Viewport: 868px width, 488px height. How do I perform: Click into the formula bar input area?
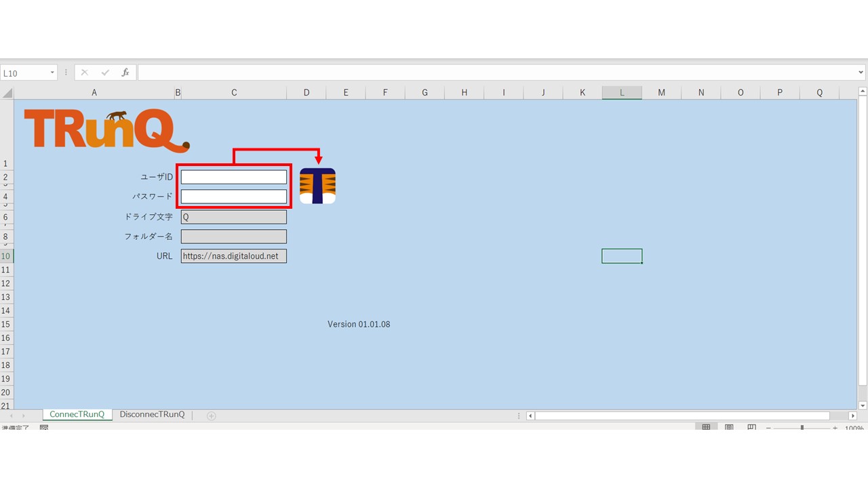(x=496, y=73)
